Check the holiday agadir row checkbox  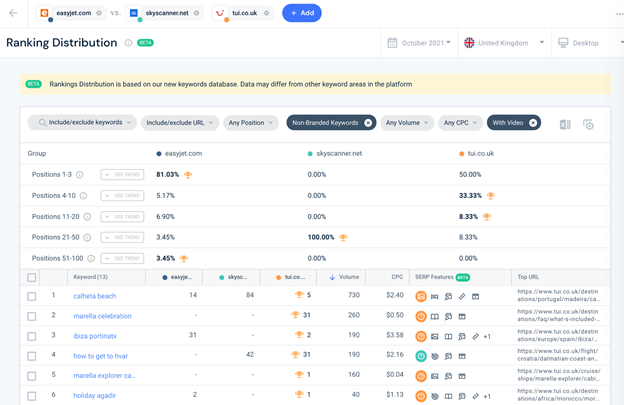31,396
